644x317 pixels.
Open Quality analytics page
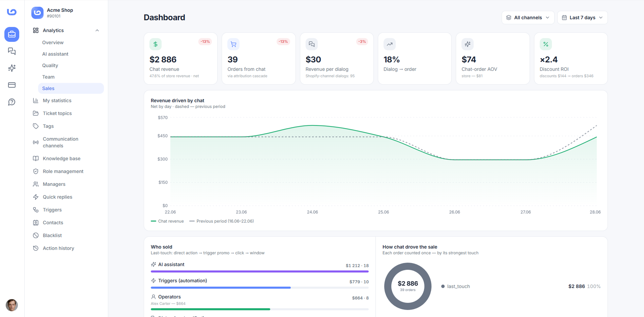pos(50,65)
